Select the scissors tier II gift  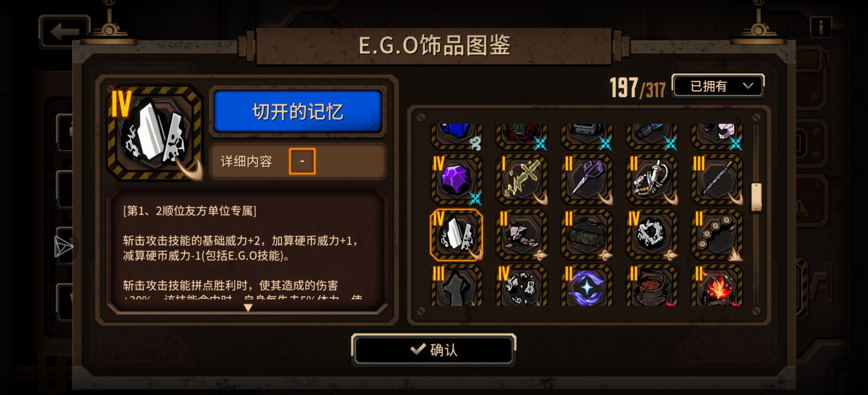(587, 179)
